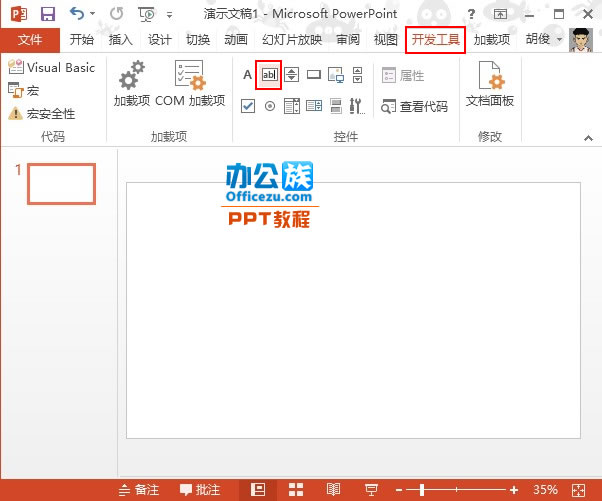Zoom out with the minus button
The image size is (602, 501).
coord(399,490)
